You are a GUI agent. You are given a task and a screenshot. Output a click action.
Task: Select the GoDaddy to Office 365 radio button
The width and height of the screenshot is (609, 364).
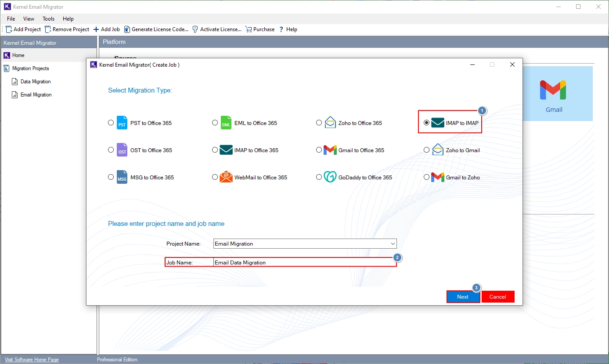319,177
